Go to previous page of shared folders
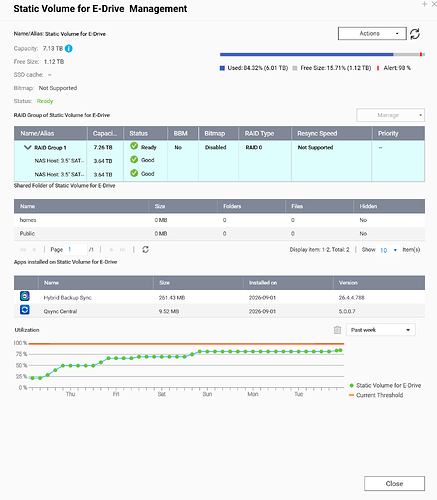Viewport: 437px width, 500px height. 34,250
